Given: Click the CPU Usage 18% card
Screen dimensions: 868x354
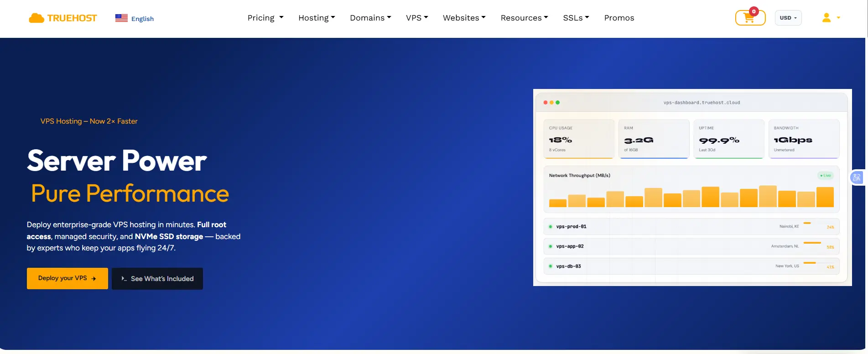Looking at the screenshot, I should tap(579, 139).
